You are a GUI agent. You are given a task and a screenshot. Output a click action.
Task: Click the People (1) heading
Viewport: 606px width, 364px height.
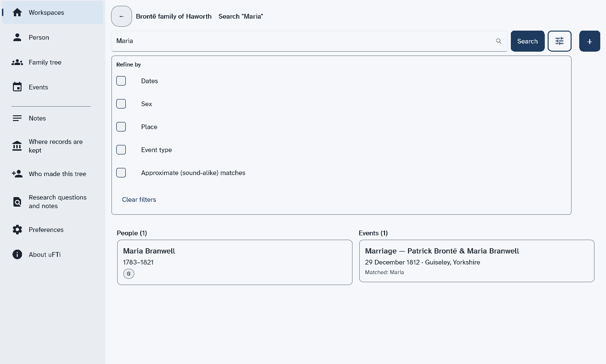coord(132,233)
